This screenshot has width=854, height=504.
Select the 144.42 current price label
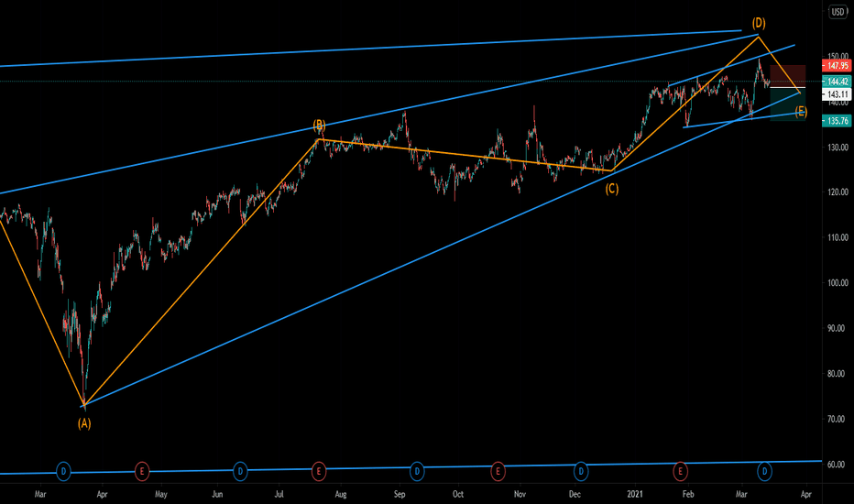pos(837,82)
